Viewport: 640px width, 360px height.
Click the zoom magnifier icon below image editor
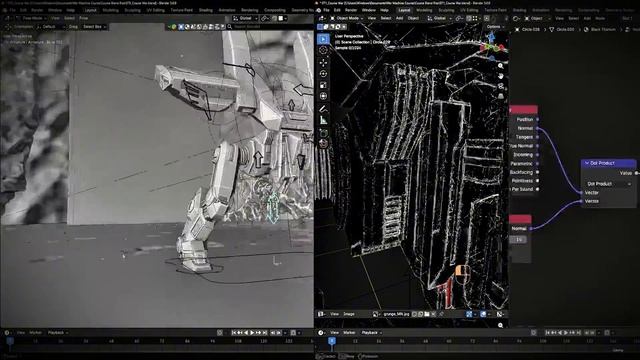point(501,325)
